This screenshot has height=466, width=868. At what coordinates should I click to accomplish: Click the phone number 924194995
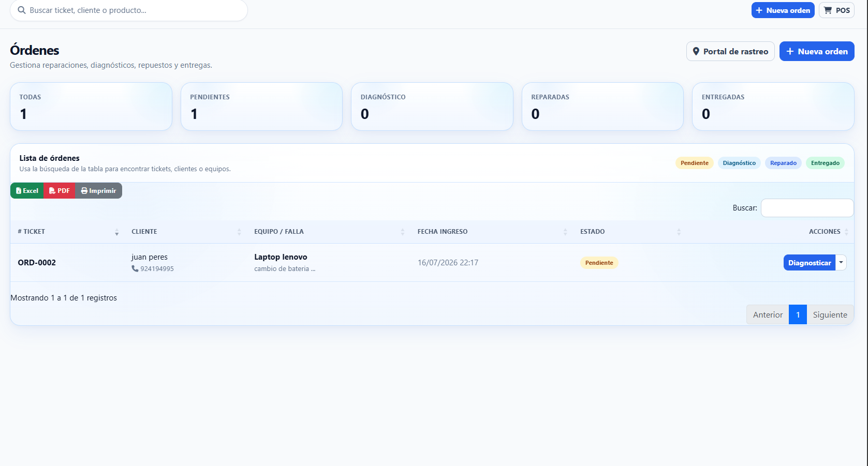[157, 269]
